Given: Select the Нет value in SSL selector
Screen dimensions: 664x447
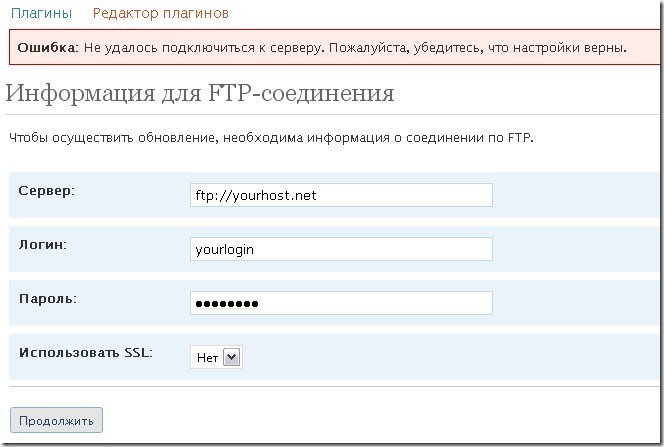Looking at the screenshot, I should pos(205,357).
